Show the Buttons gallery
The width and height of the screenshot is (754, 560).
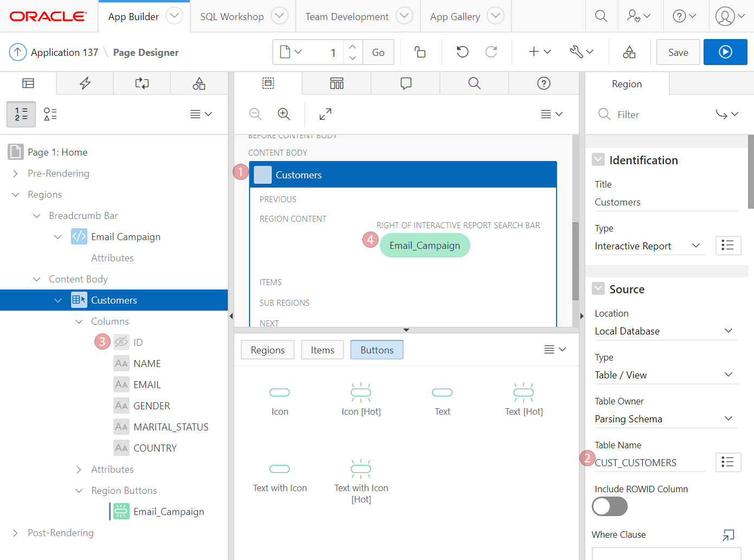click(x=377, y=350)
